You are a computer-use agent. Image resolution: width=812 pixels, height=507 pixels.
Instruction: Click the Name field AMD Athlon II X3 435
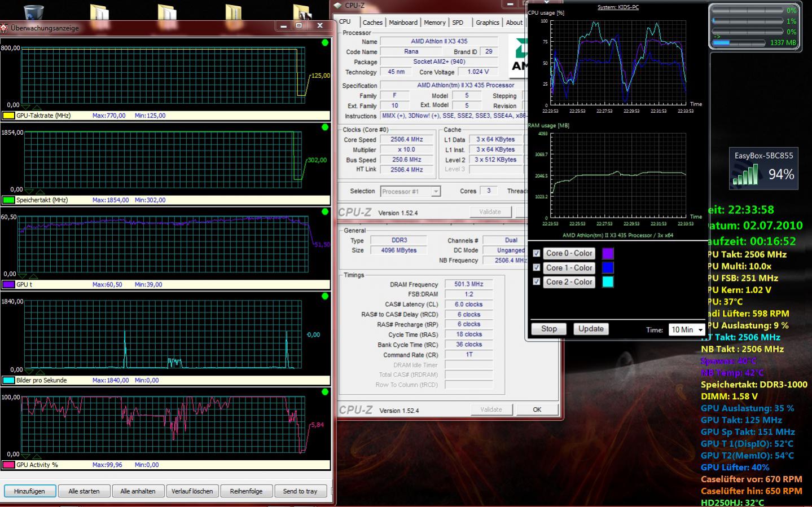pyautogui.click(x=439, y=41)
